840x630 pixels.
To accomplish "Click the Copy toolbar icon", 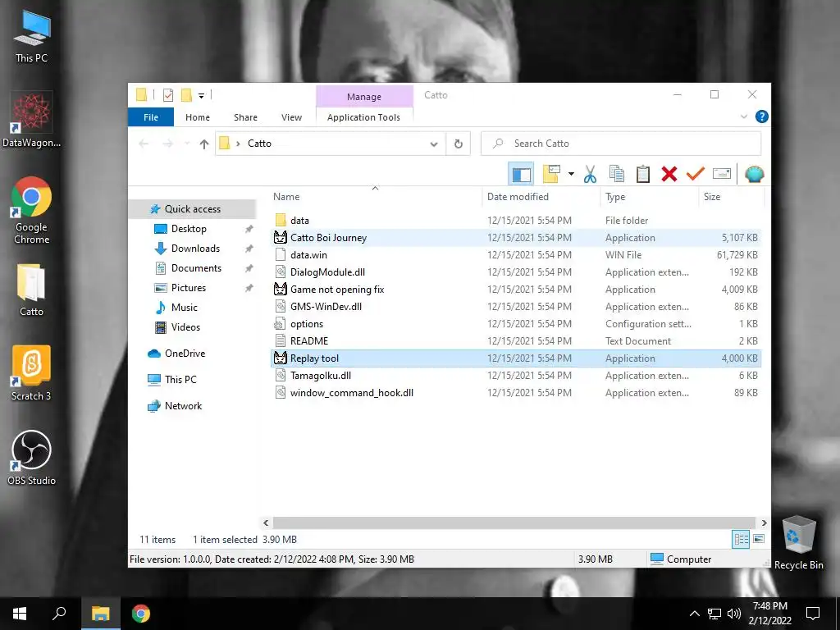I will (x=617, y=174).
